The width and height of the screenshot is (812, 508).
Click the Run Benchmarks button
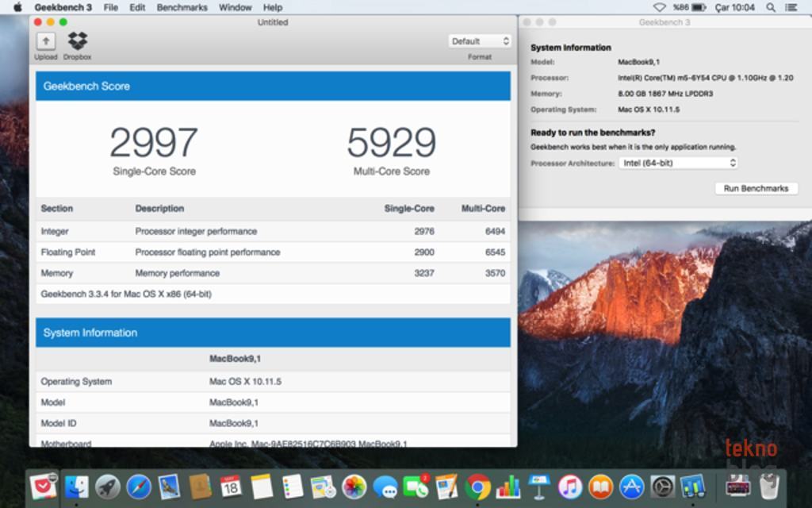(756, 188)
